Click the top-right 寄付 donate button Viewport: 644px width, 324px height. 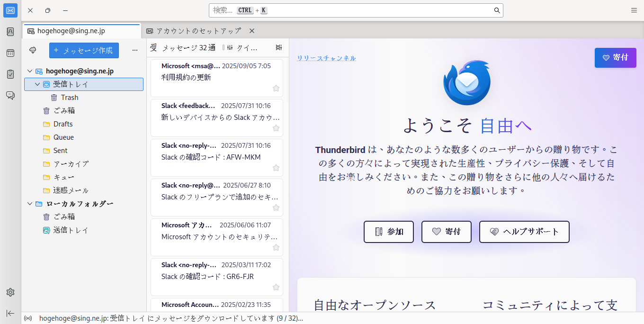pyautogui.click(x=616, y=58)
